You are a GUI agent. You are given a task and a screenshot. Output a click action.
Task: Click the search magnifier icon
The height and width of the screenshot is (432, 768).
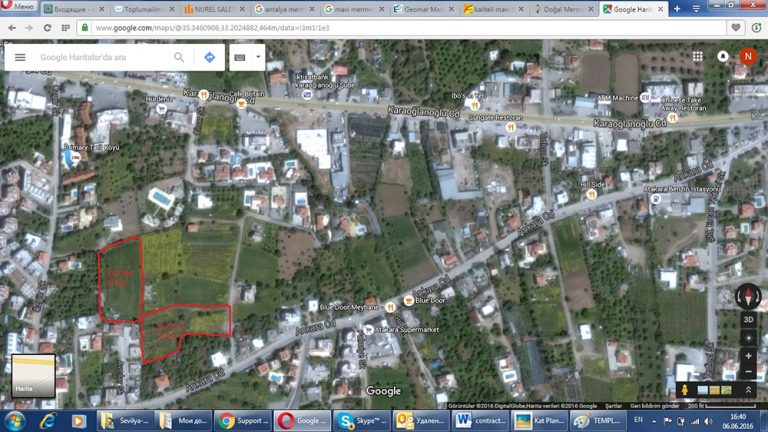(179, 58)
